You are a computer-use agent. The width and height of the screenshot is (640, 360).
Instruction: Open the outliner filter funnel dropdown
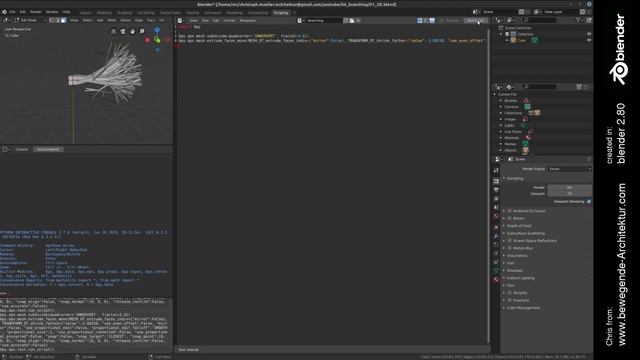(x=579, y=20)
